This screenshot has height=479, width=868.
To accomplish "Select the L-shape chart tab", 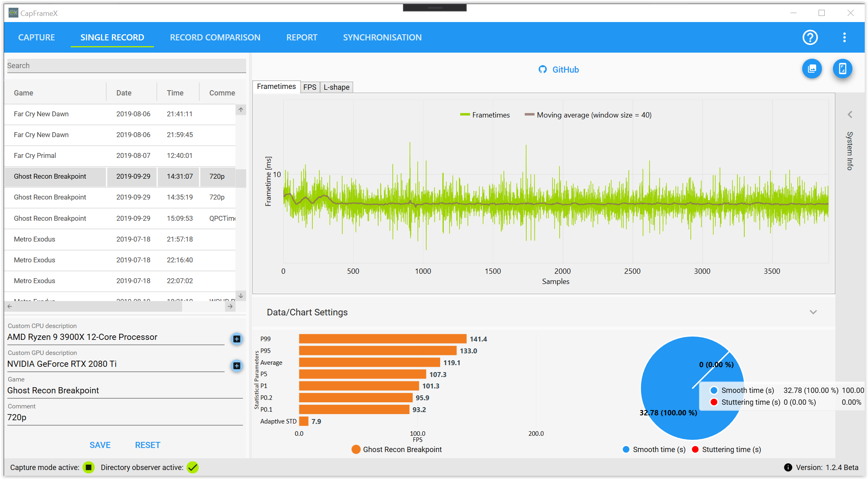I will pos(336,87).
